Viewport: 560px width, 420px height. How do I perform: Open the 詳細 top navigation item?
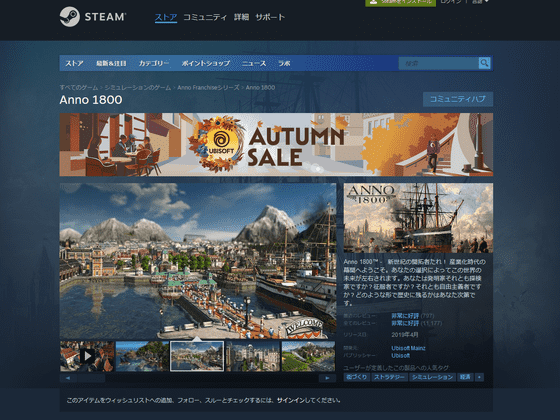(x=241, y=17)
